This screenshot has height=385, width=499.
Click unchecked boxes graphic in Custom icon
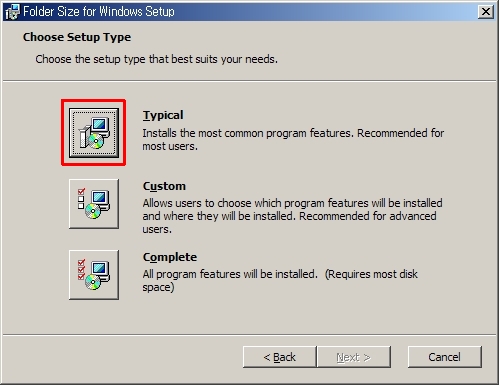coord(81,203)
